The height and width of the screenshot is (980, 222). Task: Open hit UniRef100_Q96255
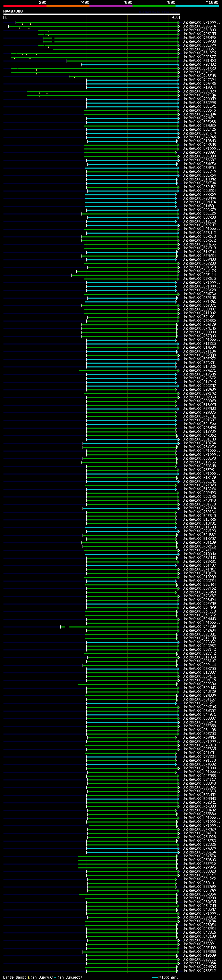199,34
